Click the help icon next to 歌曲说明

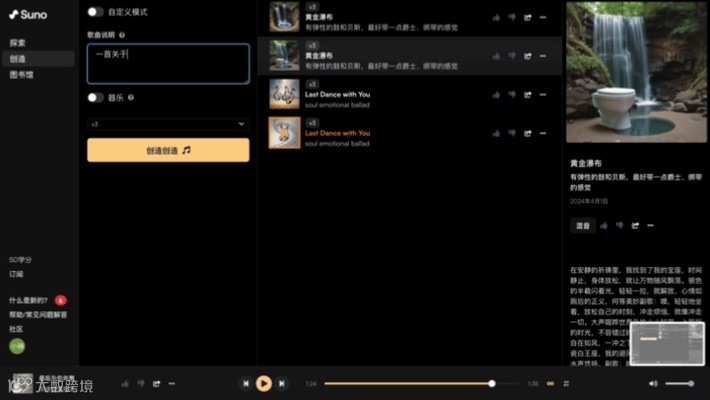[x=122, y=35]
